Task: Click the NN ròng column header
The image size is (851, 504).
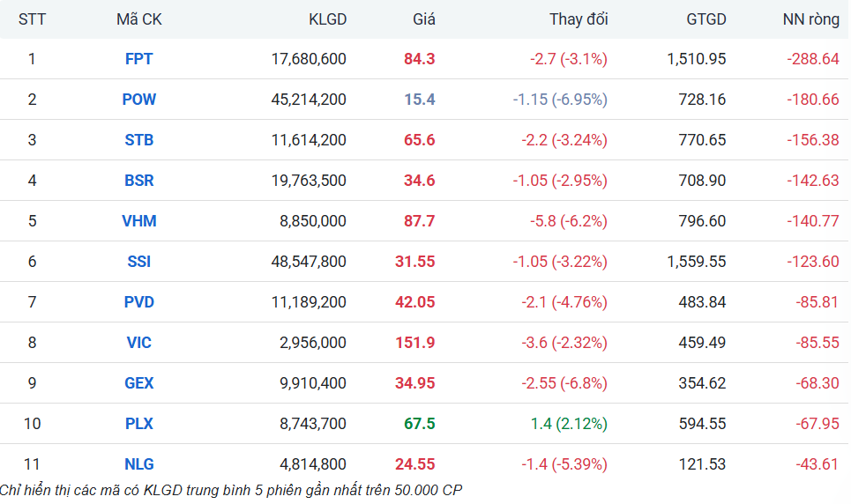Action: point(810,19)
